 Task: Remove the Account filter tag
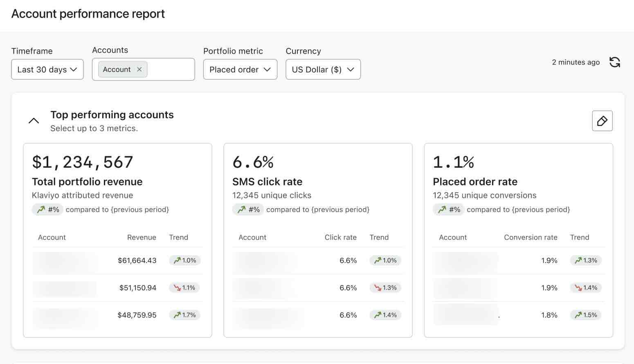tap(139, 70)
